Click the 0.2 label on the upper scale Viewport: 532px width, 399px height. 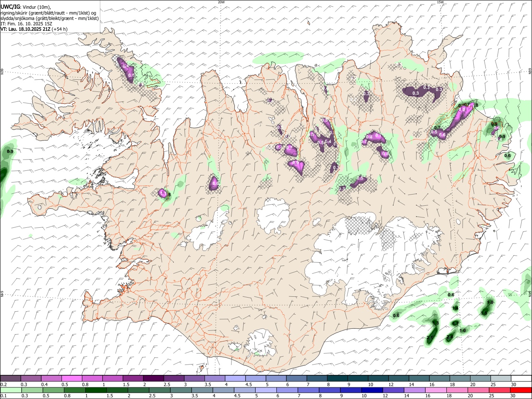tap(3, 384)
